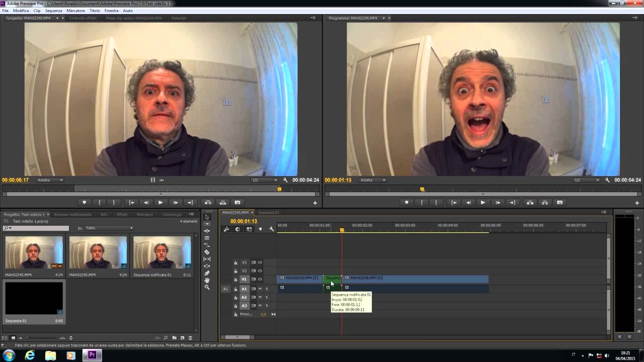The width and height of the screenshot is (644, 362).
Task: Open sort icons dropdown in Project panel
Action: pyautogui.click(x=71, y=338)
